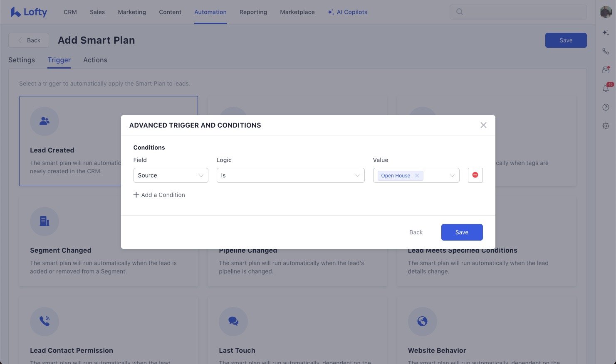
Task: Remove condition with red minus icon
Action: click(x=475, y=175)
